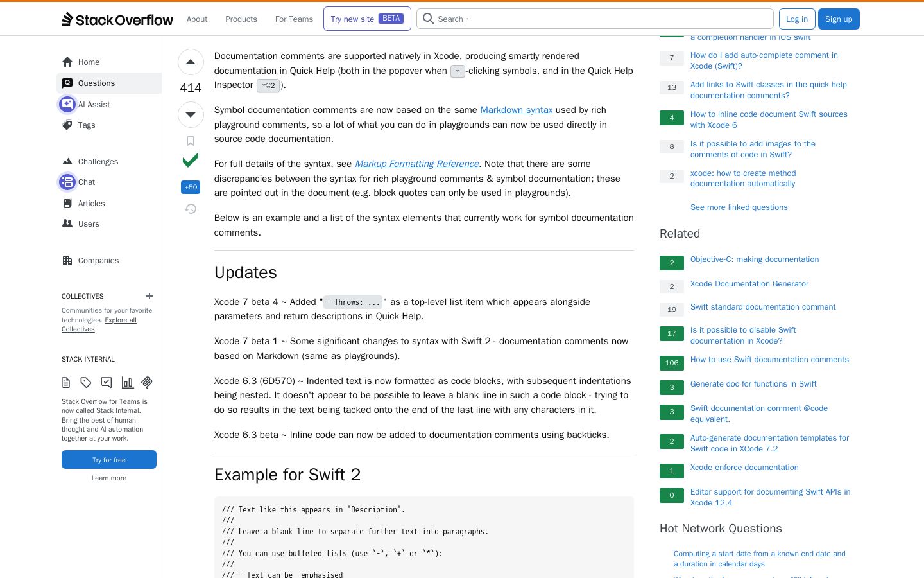Click the Stack Internal tag icon
Image resolution: width=924 pixels, height=578 pixels.
point(86,383)
